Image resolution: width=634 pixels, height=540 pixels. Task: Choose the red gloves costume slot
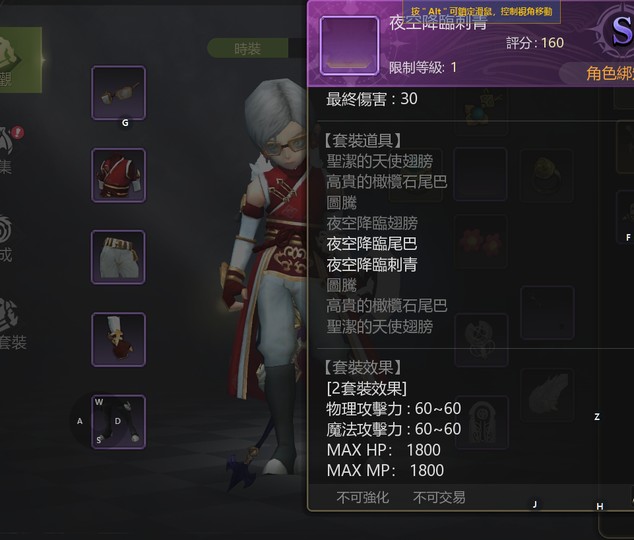pos(118,340)
